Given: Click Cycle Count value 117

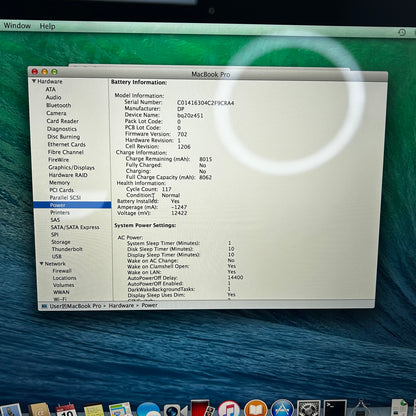Looking at the screenshot, I should pos(167,189).
